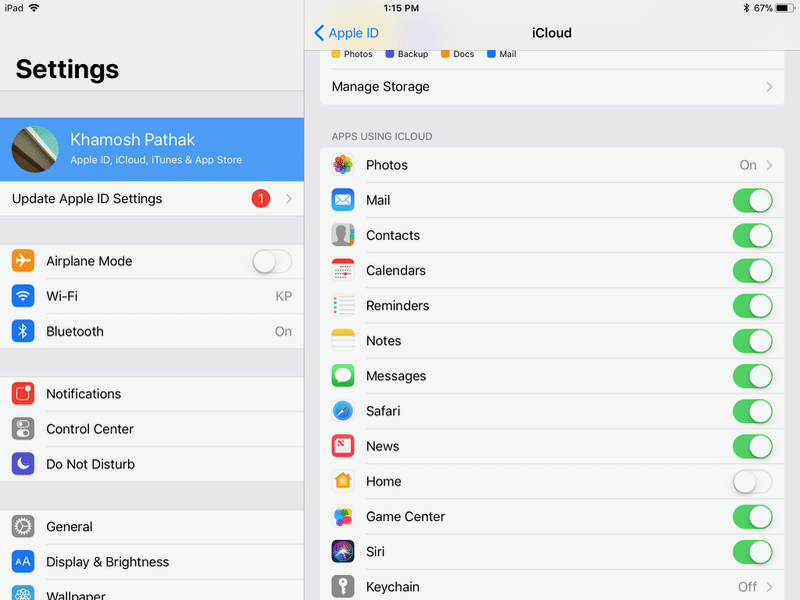
Task: Tap the Wi-Fi icon in sidebar
Action: (x=23, y=296)
